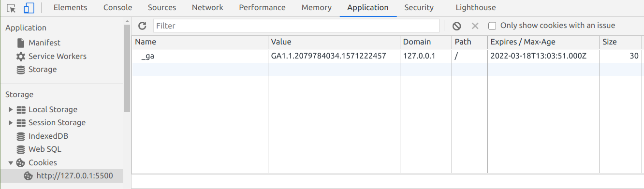Sort cookies by Expires / Max-Age column

tap(543, 42)
